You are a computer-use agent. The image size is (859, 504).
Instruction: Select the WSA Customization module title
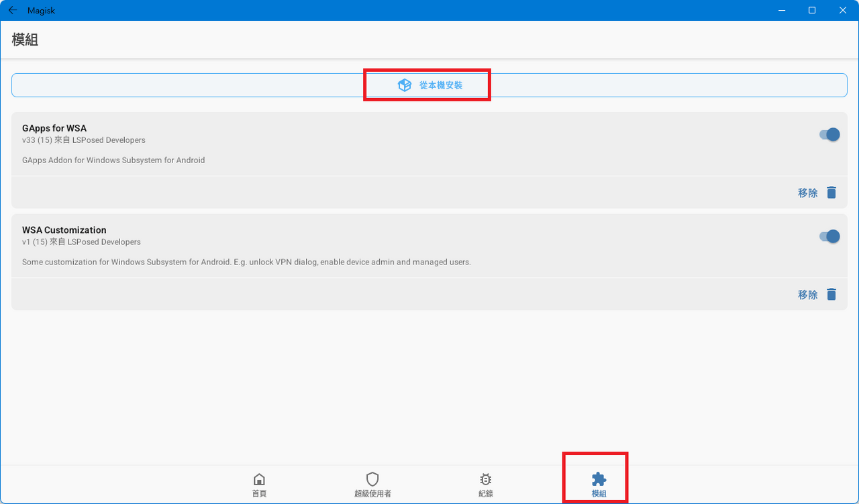(x=64, y=230)
